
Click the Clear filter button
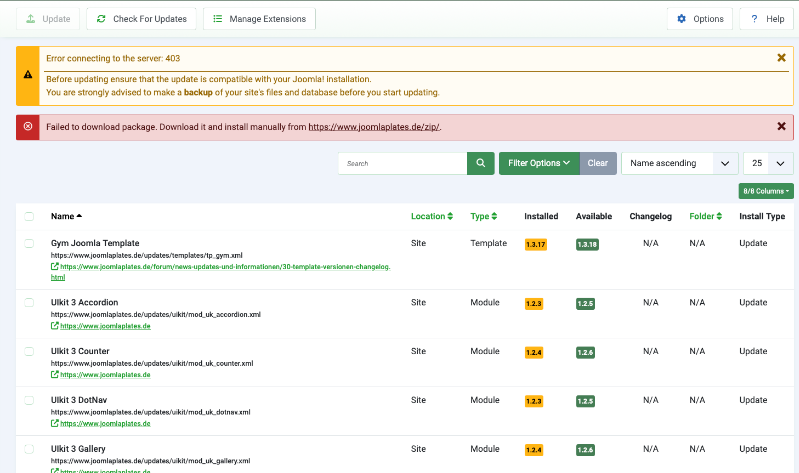tap(598, 164)
